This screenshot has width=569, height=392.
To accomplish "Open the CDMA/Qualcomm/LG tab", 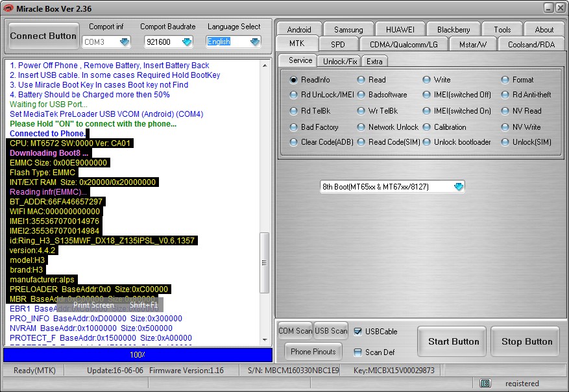I will (404, 44).
